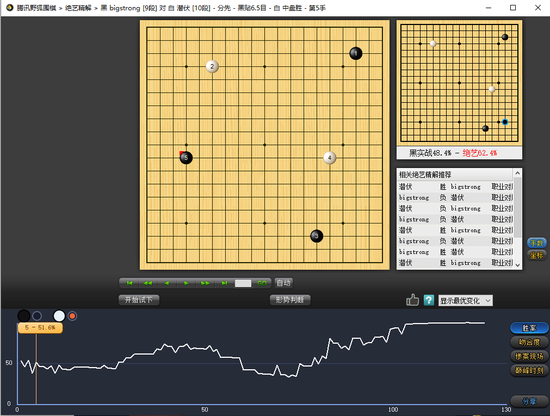Open fourth row bigstrong 负 潜伏
Image resolution: width=550 pixels, height=416 pixels.
pyautogui.click(x=455, y=219)
